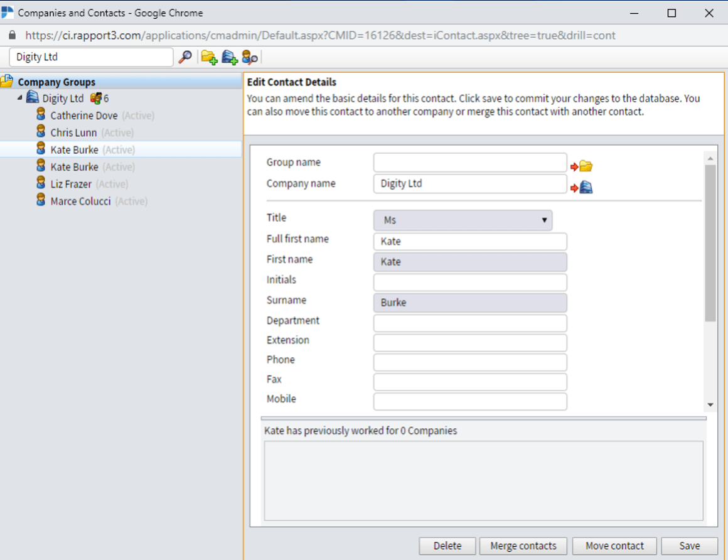Open the company picker icon beside Company name

[581, 187]
